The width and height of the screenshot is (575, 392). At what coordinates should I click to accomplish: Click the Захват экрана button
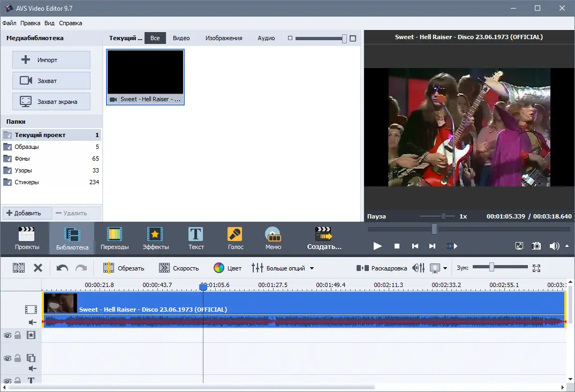pos(51,102)
